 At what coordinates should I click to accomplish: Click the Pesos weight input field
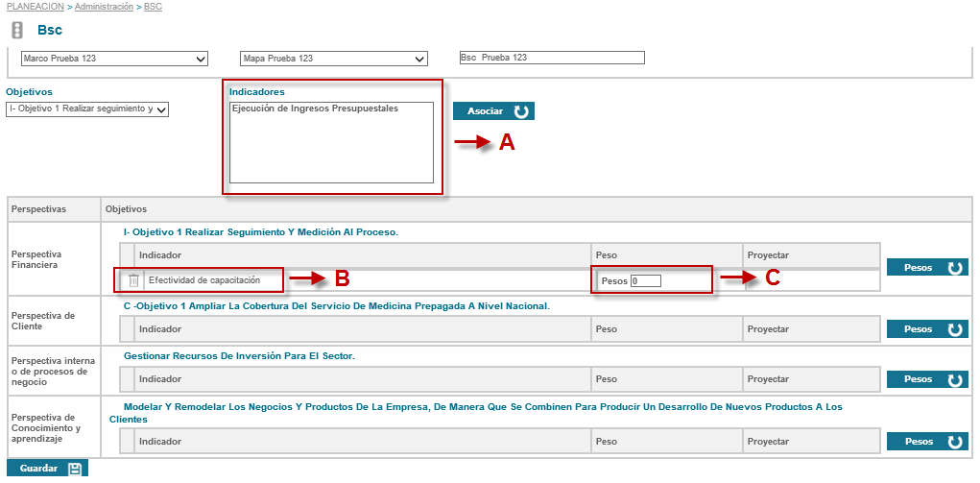(659, 280)
